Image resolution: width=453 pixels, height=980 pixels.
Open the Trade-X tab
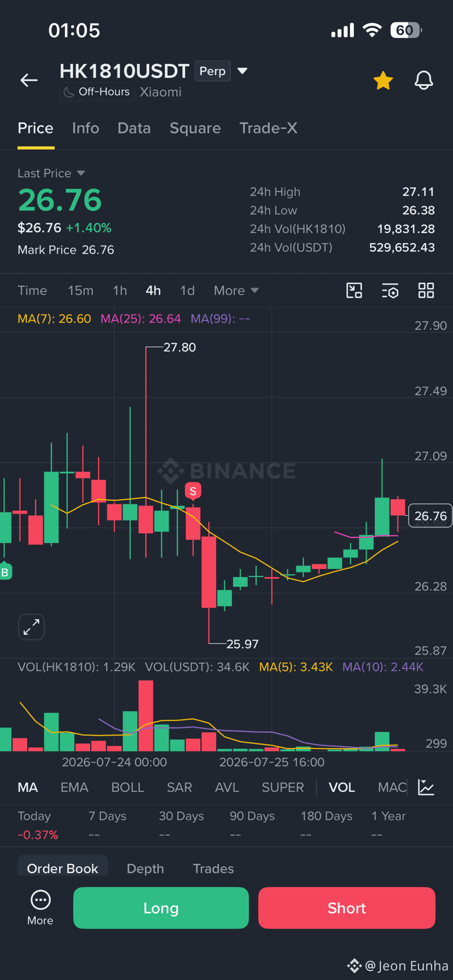point(268,128)
